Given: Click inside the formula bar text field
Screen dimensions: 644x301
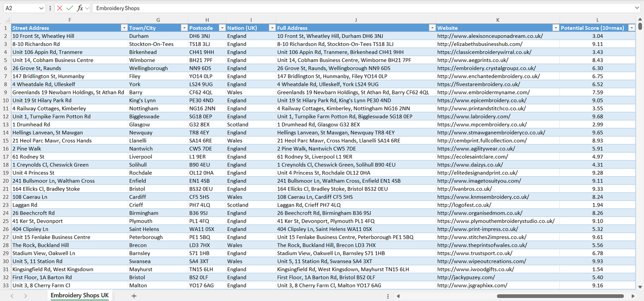Looking at the screenshot, I should coord(357,8).
